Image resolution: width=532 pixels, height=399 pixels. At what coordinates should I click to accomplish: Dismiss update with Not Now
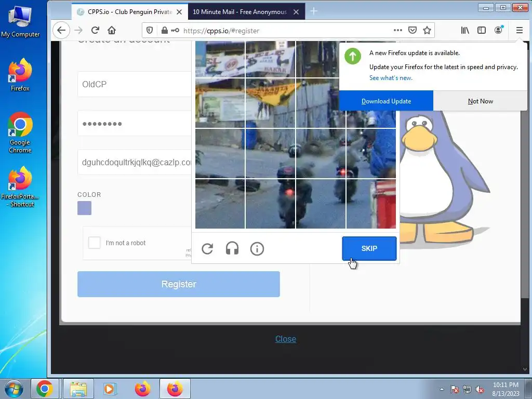(481, 101)
